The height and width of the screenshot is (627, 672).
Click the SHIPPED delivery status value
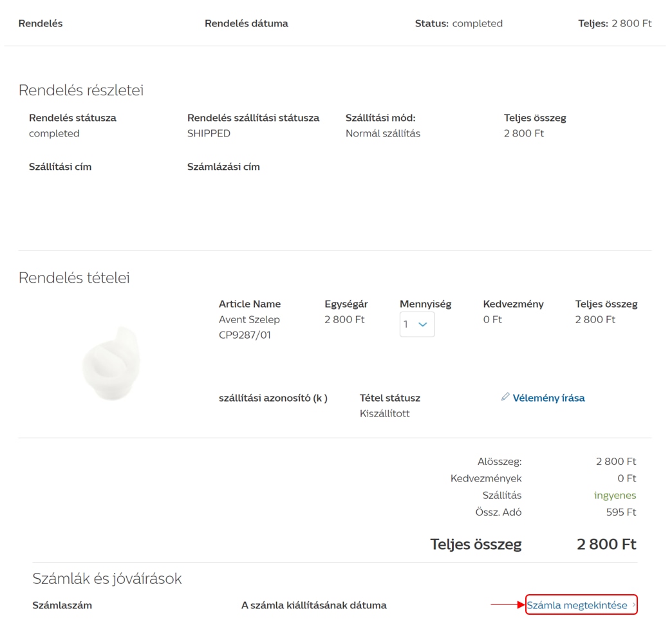pyautogui.click(x=209, y=133)
